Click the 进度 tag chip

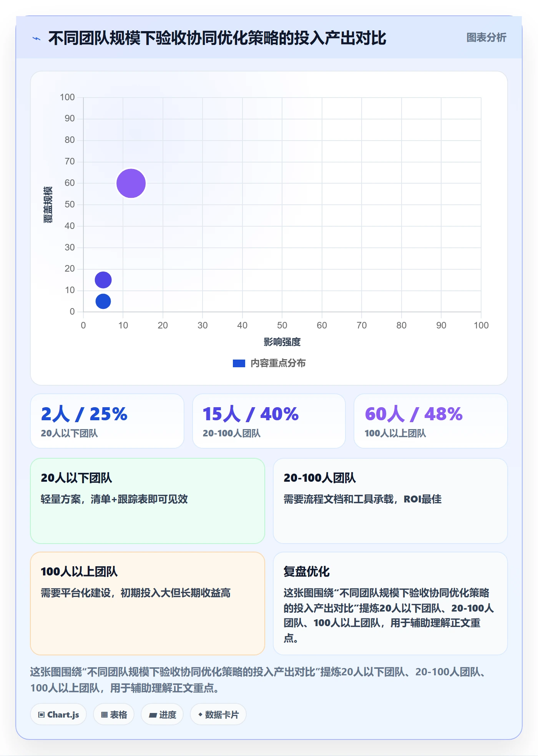coord(162,715)
